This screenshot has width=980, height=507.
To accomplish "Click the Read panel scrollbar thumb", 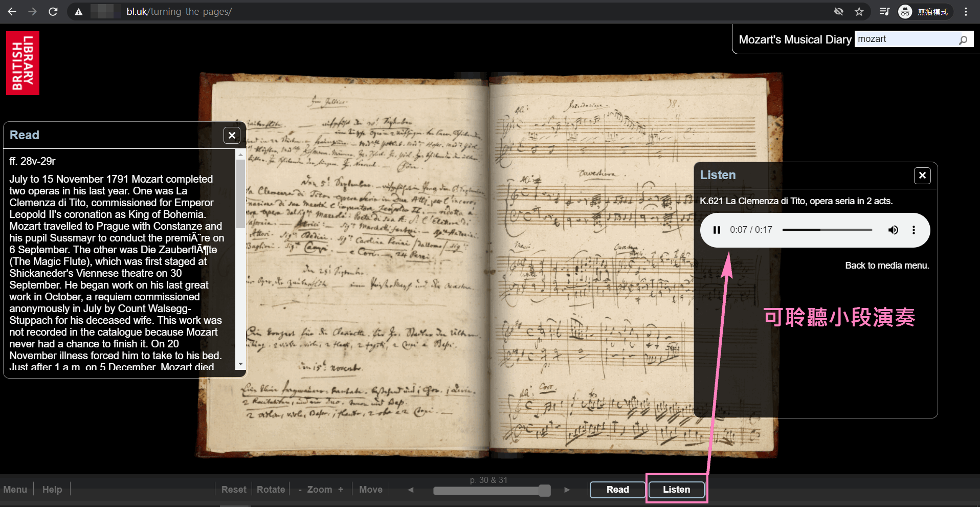I will pyautogui.click(x=240, y=193).
